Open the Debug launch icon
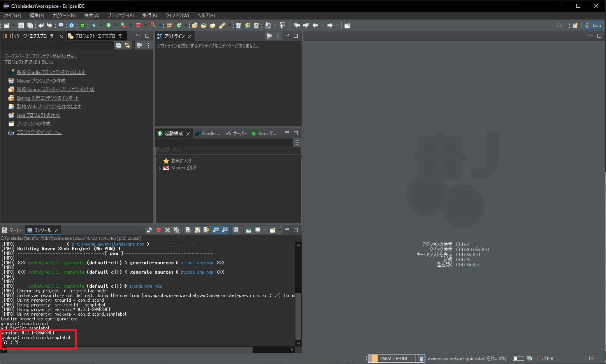 point(95,25)
